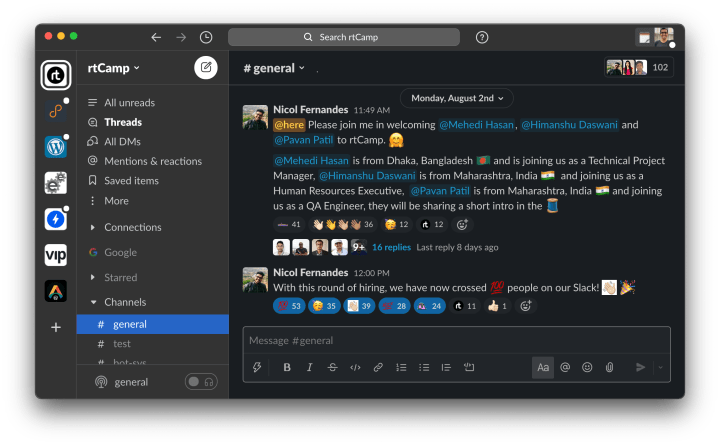Open the emoji picker in composer
Image resolution: width=720 pixels, height=445 pixels.
[x=587, y=367]
